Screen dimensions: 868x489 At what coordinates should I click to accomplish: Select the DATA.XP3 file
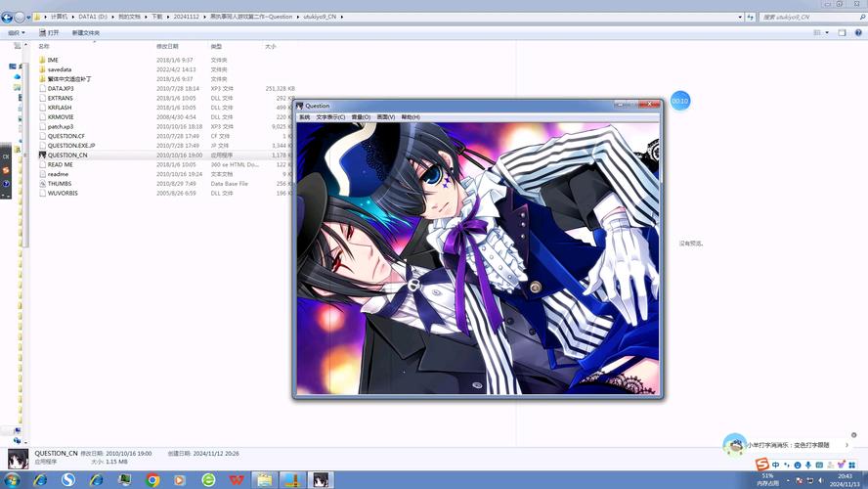(61, 89)
